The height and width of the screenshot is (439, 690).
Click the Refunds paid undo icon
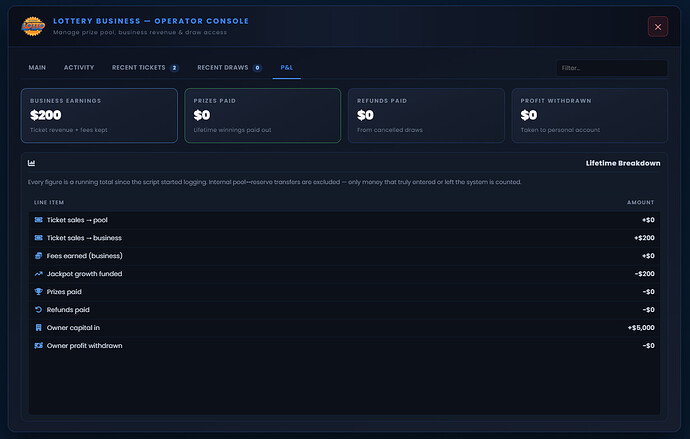[38, 310]
